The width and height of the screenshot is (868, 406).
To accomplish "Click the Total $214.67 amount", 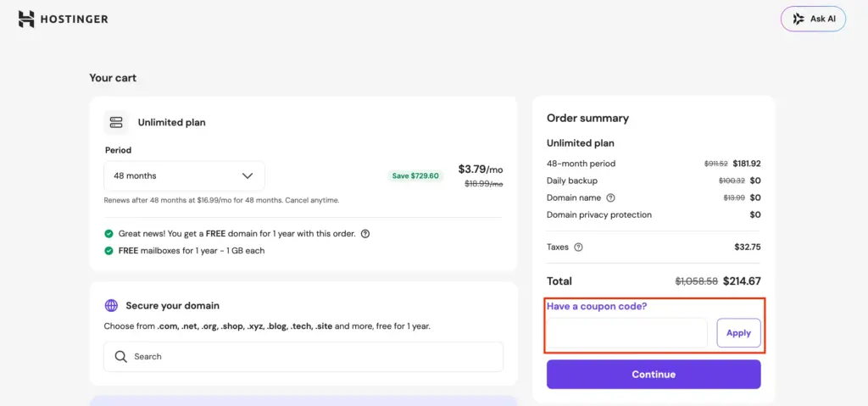I will coord(742,281).
